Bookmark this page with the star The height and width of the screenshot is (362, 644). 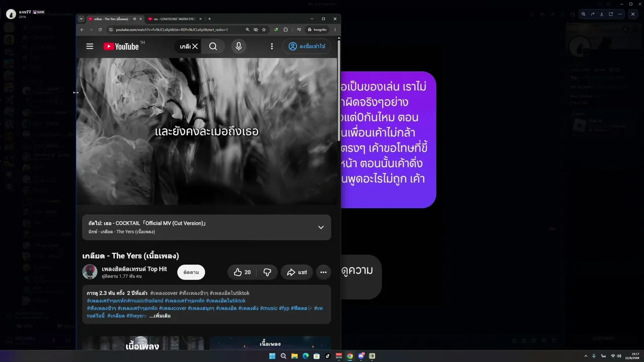[x=264, y=30]
